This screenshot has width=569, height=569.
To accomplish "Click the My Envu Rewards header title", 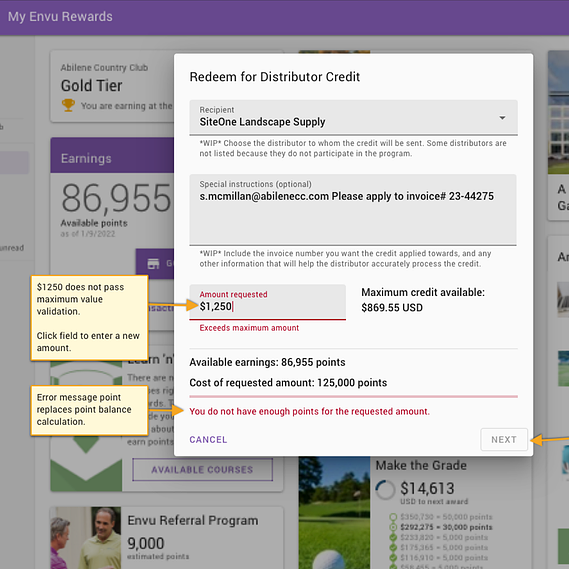I will (60, 17).
